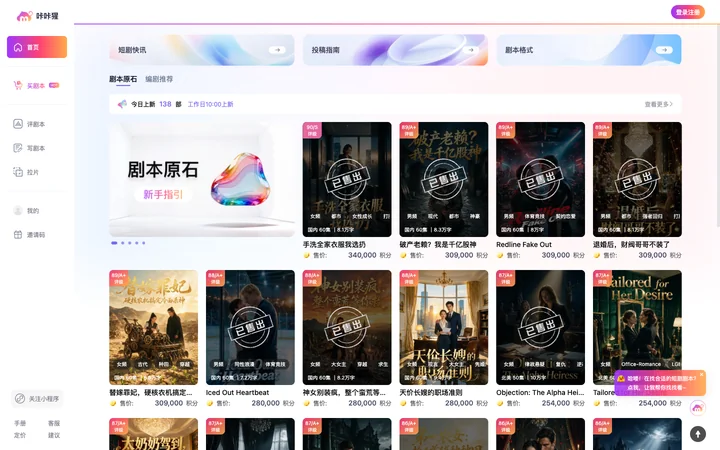Open the 评剧本 menu item
Screen dimensions: 720x450
point(37,124)
